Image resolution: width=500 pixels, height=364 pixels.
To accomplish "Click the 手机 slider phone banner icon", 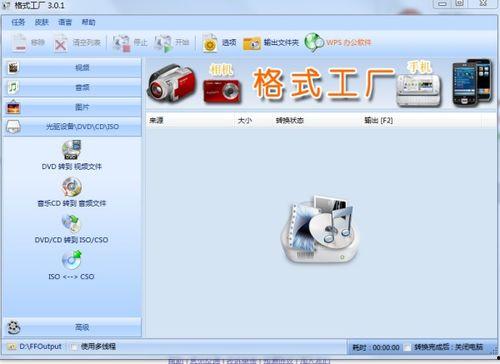I will [x=420, y=84].
